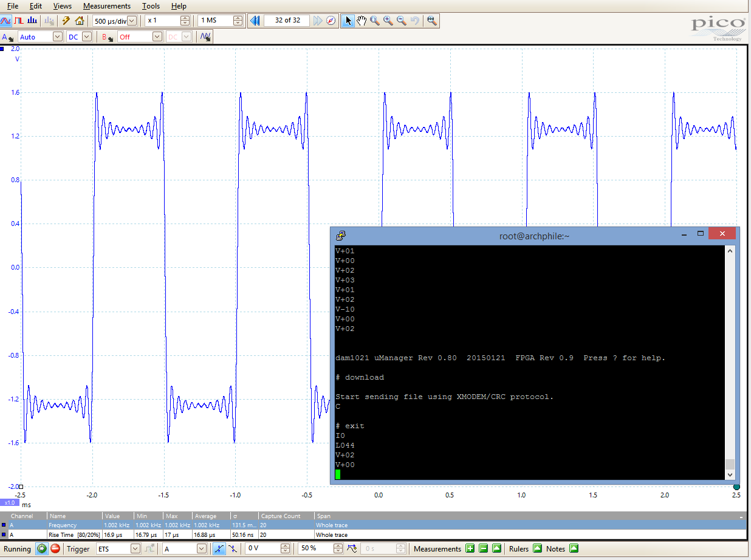Select the zoom window magnifier tool

[375, 21]
